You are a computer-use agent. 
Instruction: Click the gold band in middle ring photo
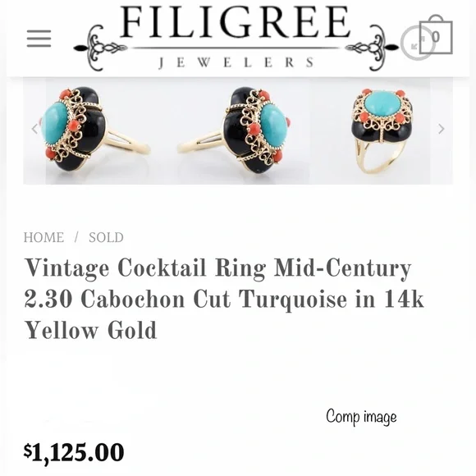click(x=201, y=143)
